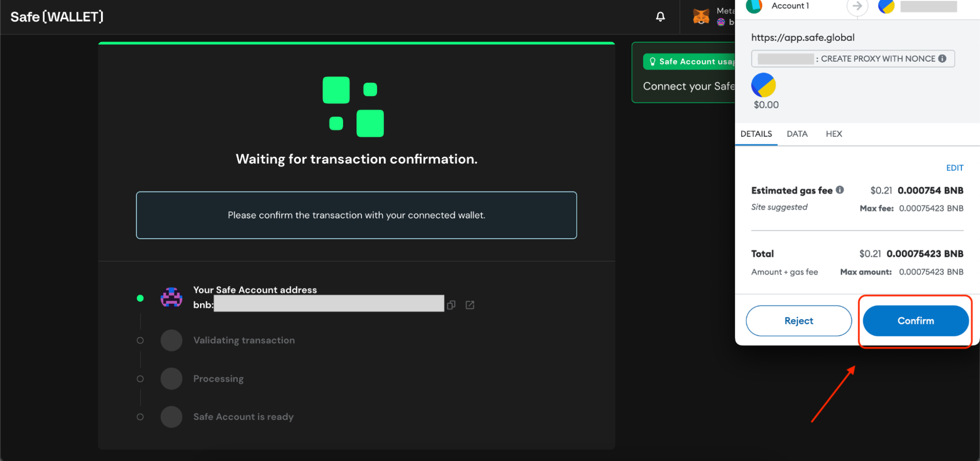Open the Account 1 selector
The width and height of the screenshot is (980, 461).
789,6
